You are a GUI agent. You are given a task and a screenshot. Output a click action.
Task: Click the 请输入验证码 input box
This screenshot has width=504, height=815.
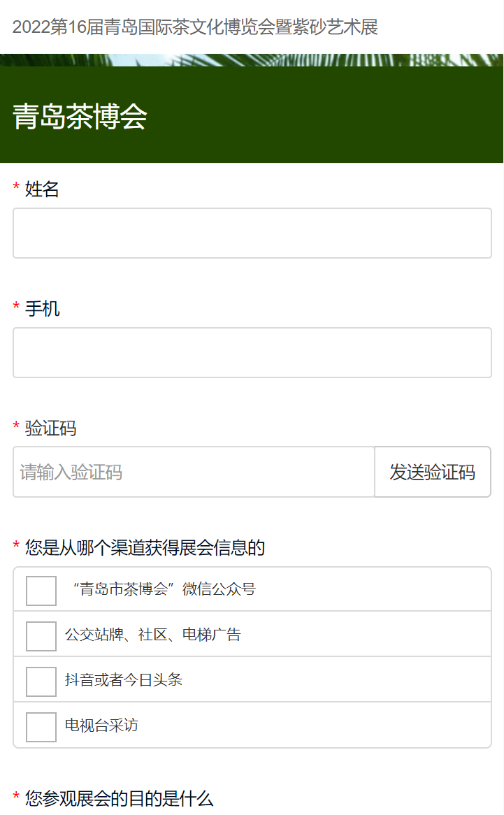[x=194, y=473]
